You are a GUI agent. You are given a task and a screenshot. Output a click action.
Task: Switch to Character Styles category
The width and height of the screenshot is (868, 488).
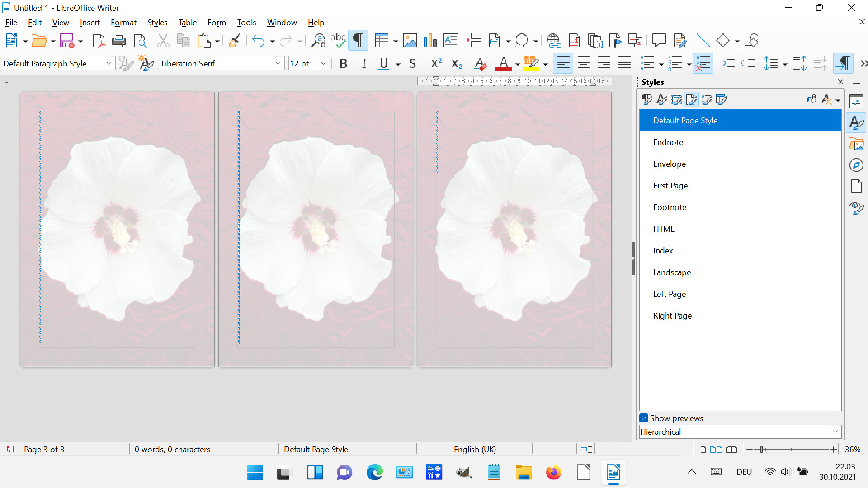tap(661, 99)
